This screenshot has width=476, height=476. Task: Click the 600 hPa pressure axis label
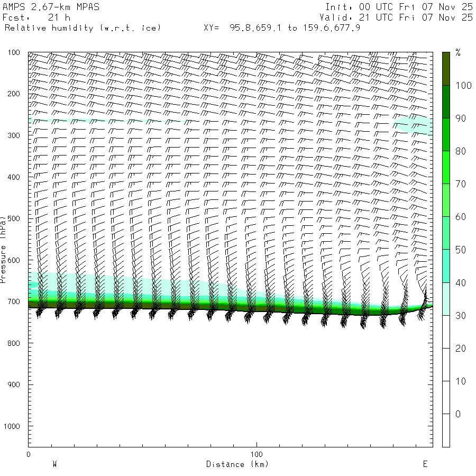(x=14, y=260)
